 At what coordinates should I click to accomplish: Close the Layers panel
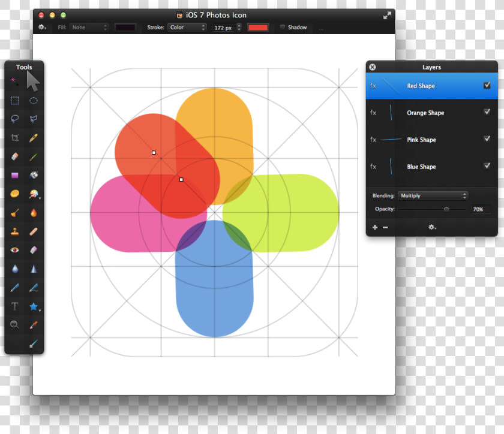click(x=373, y=67)
